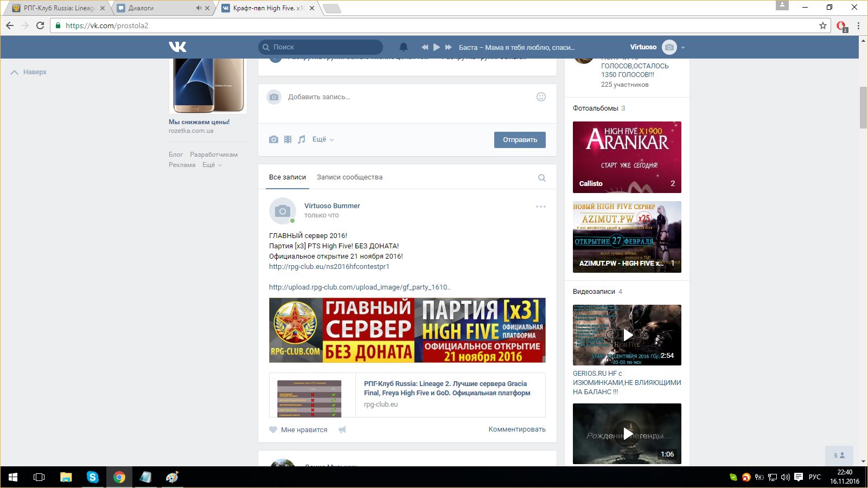Open the emoji smiley picker
This screenshot has height=488, width=868.
541,97
